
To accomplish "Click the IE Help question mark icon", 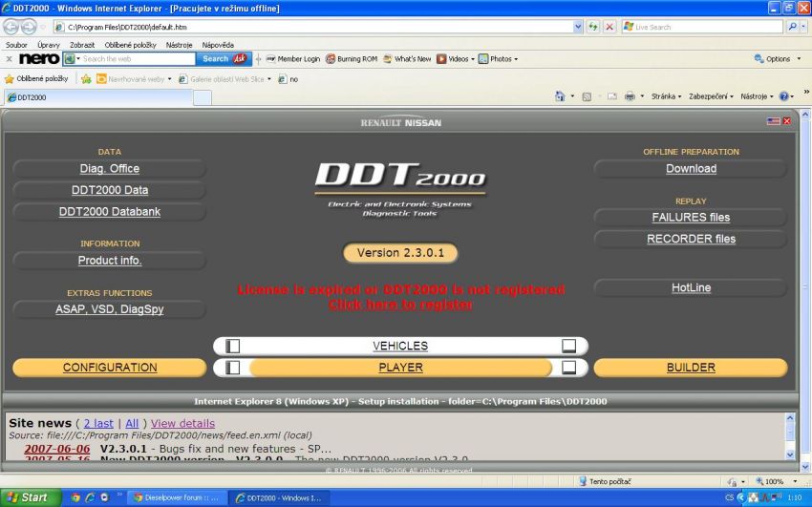I will coord(783,96).
